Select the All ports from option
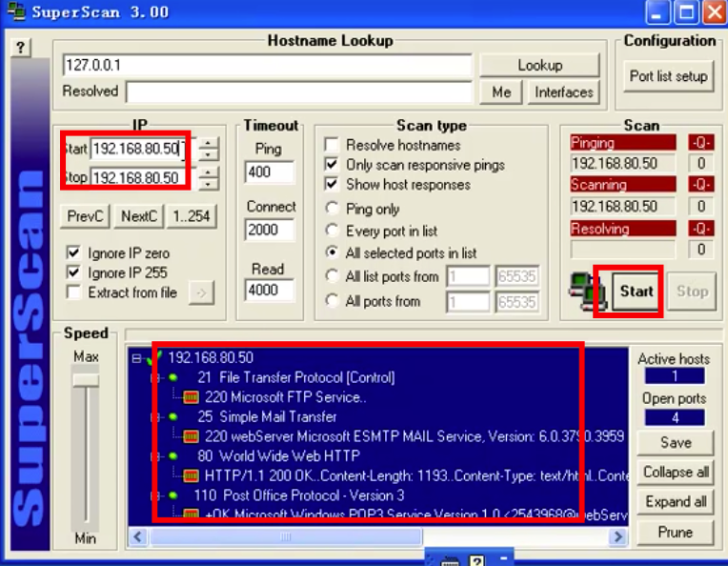 click(332, 301)
